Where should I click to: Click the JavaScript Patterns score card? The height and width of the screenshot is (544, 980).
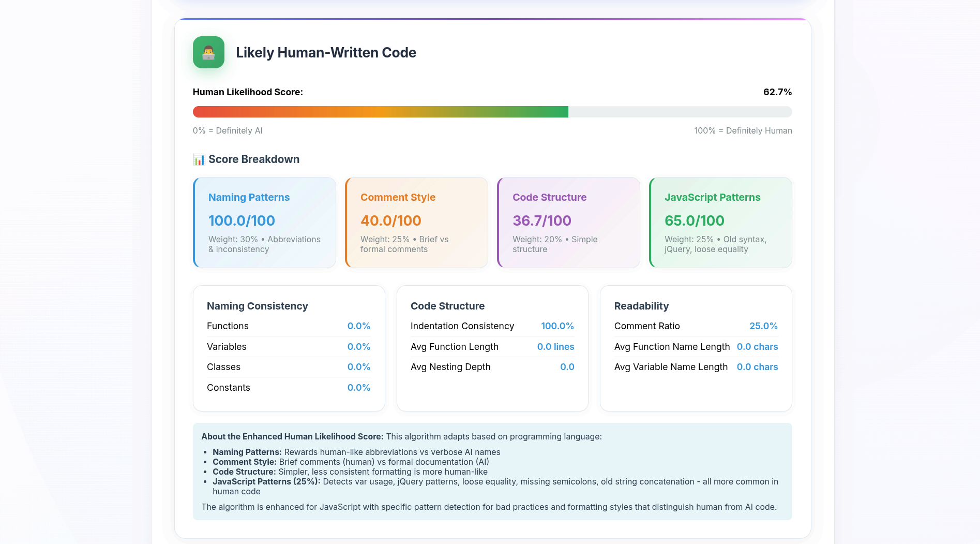[x=720, y=223]
